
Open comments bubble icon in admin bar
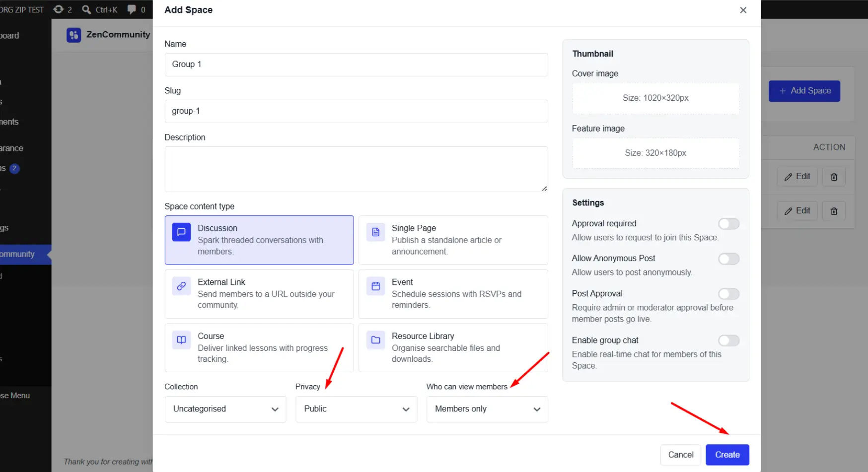(132, 9)
